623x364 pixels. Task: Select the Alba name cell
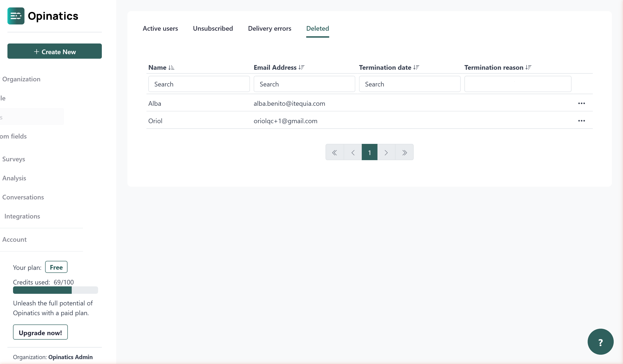pos(155,103)
